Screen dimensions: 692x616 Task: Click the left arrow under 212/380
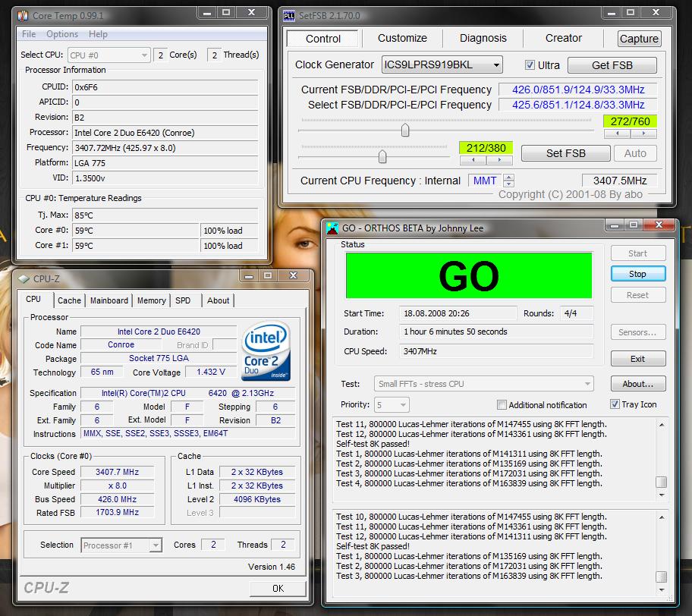(x=473, y=160)
